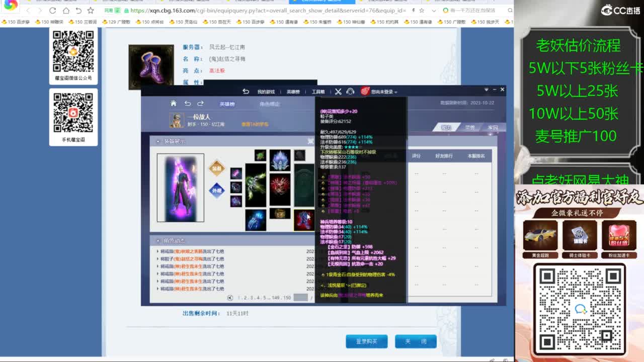Viewport: 644px width, 362px height.
Task: Click the highlighted boots equipment slot
Action: coord(304,220)
